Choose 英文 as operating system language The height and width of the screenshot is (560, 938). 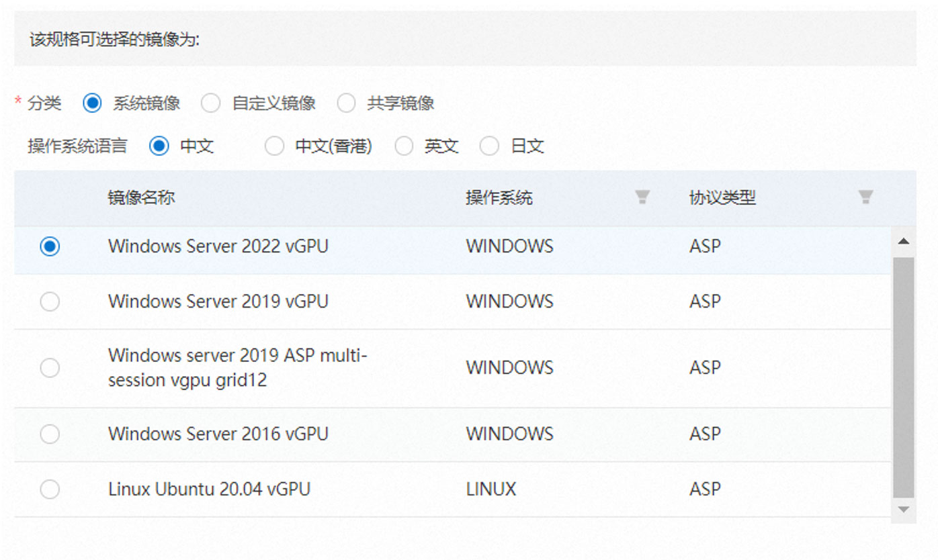(x=404, y=146)
